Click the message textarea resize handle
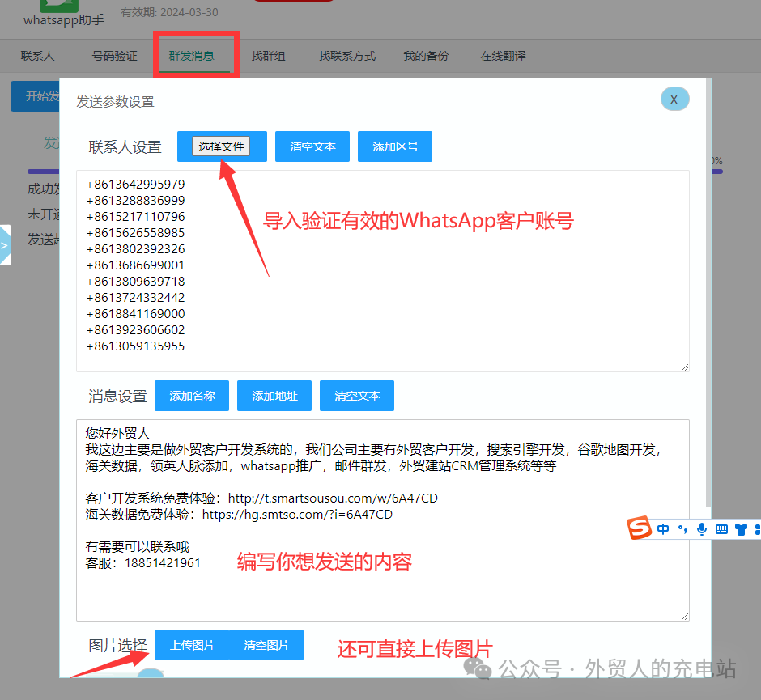761x700 pixels. pos(684,616)
